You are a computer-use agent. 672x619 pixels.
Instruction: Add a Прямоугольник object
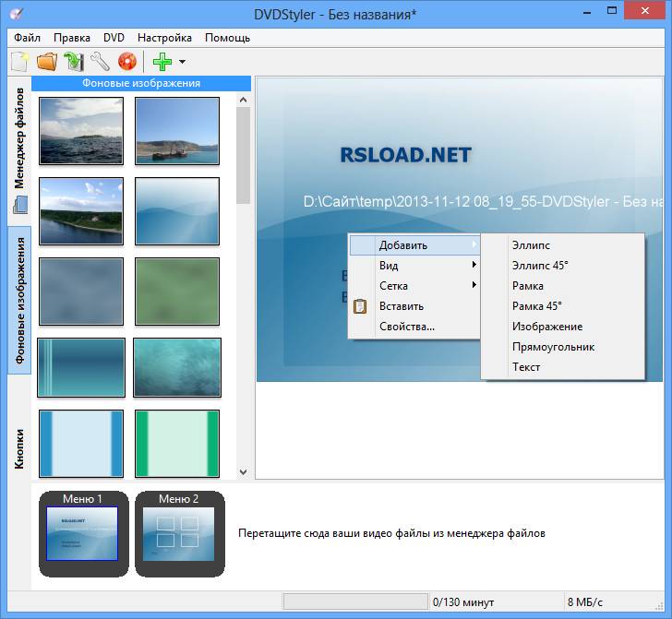[563, 347]
